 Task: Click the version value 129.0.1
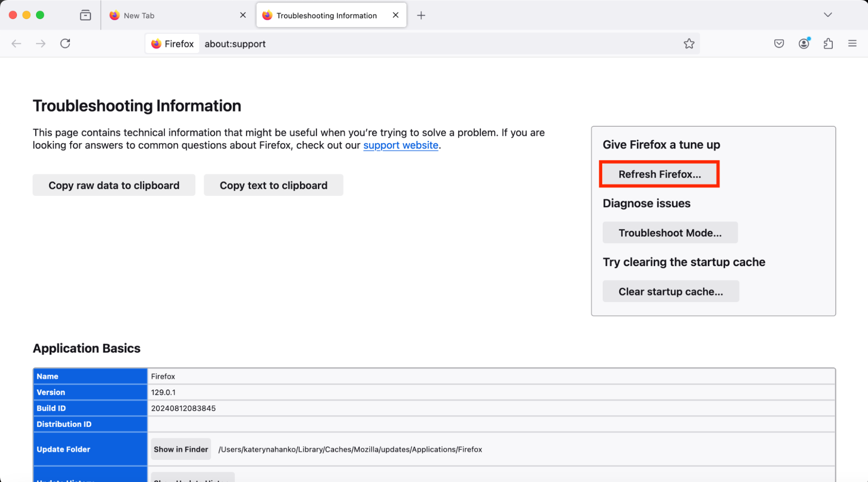163,393
